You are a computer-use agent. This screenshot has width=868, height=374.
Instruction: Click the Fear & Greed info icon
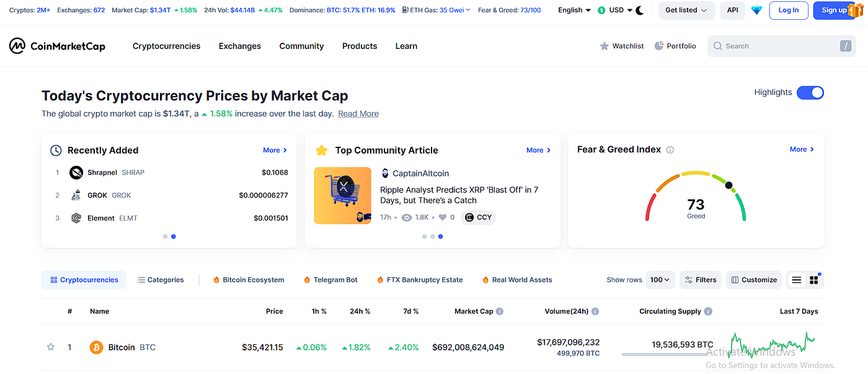click(670, 150)
